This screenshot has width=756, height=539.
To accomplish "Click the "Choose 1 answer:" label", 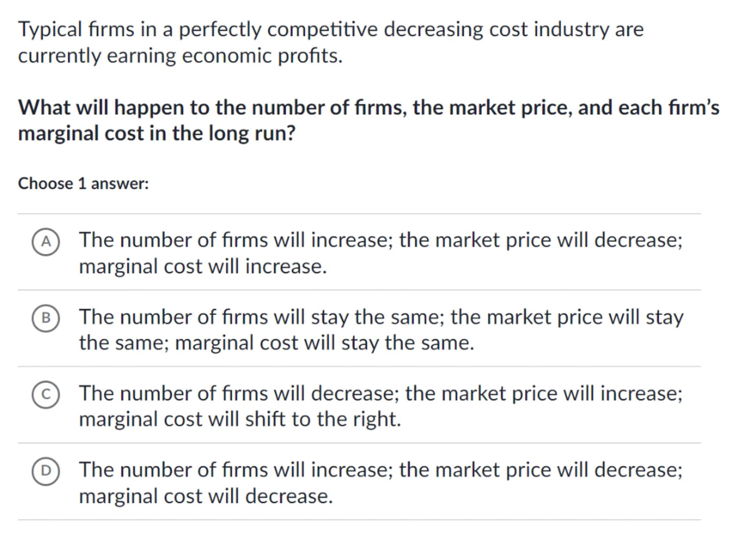I will click(83, 183).
